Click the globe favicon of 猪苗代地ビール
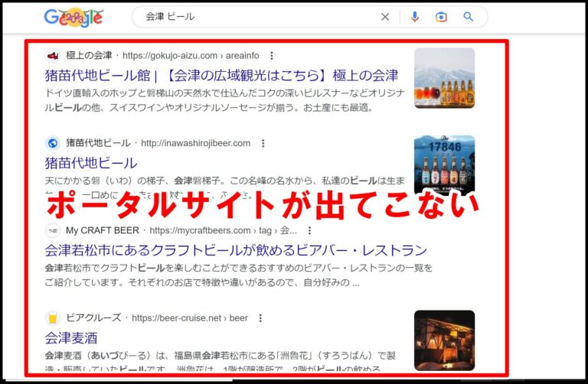 click(x=53, y=143)
